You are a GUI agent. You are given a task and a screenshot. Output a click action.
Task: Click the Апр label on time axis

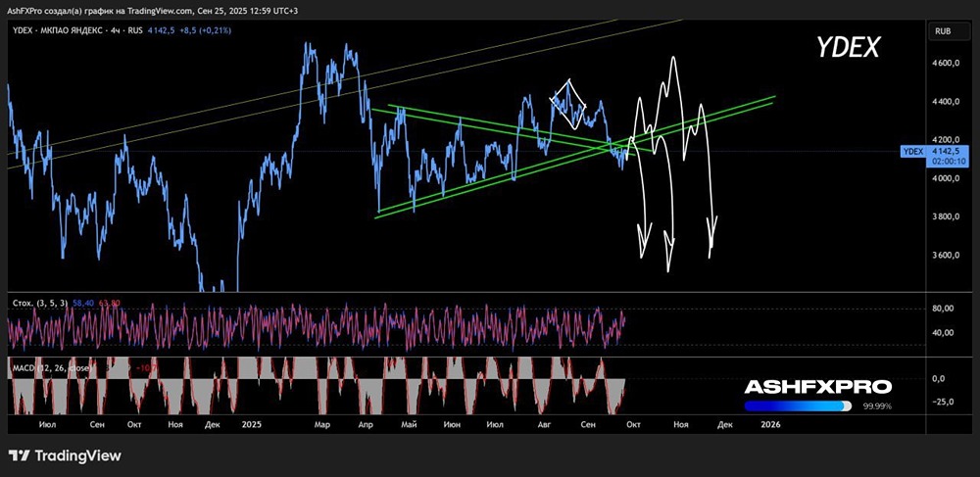click(x=367, y=424)
